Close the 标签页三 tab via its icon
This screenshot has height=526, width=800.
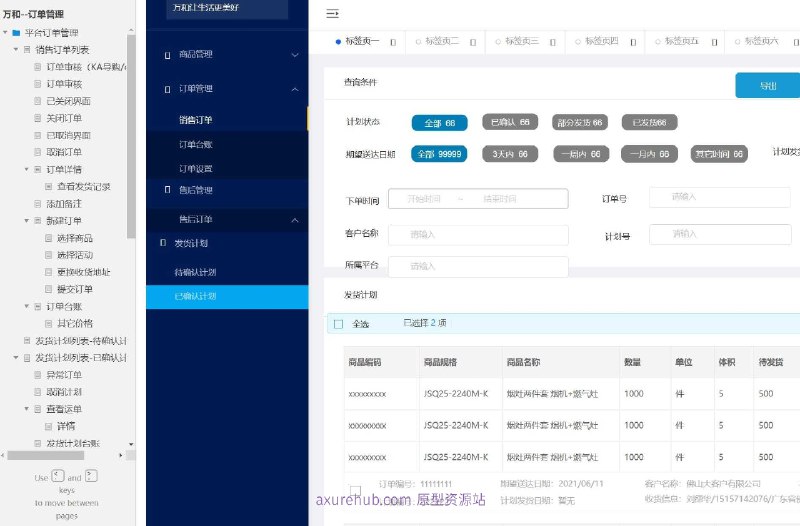pyautogui.click(x=553, y=42)
